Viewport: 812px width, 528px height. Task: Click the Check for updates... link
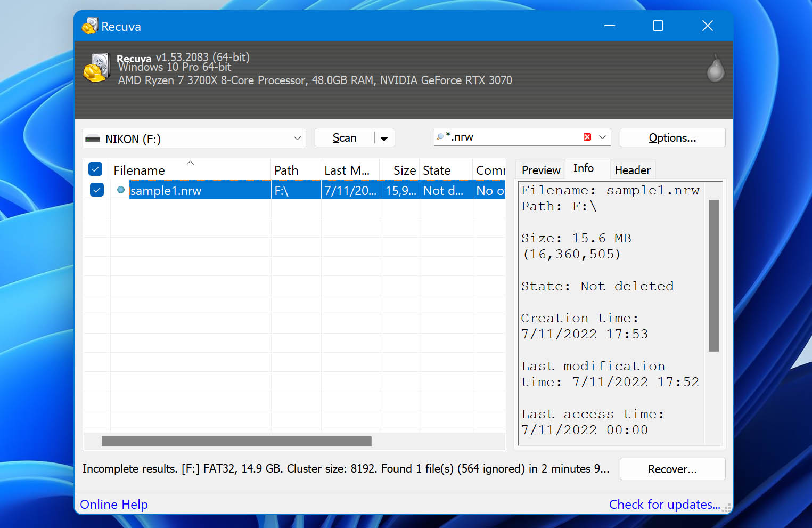(x=665, y=505)
